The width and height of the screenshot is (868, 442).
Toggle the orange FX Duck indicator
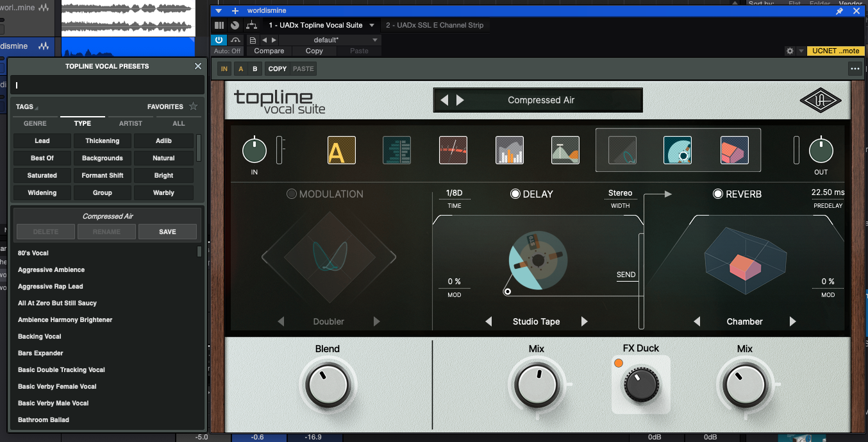tap(619, 363)
